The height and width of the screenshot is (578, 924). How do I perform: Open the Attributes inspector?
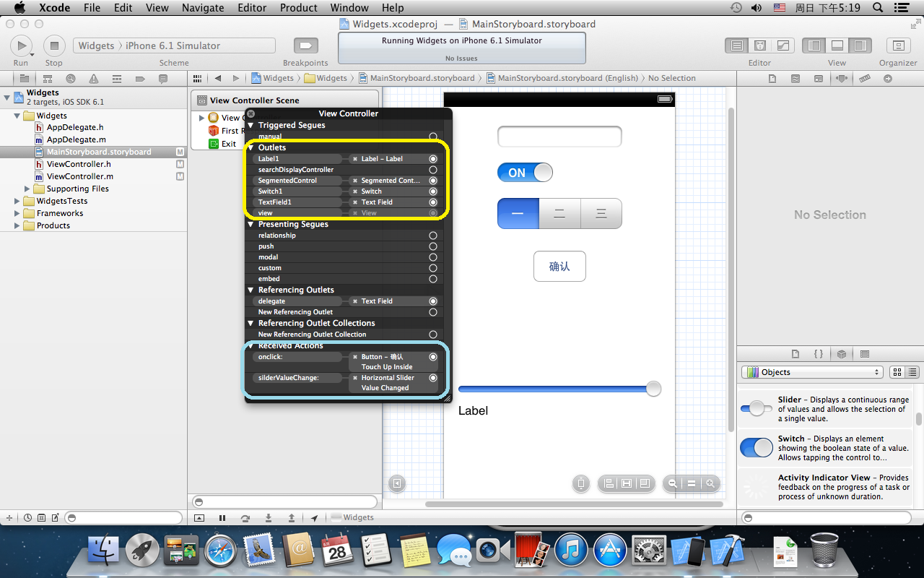pos(842,78)
